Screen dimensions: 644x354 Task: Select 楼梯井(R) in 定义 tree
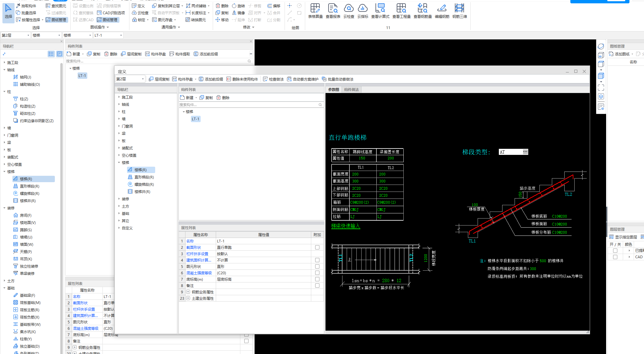coord(139,192)
